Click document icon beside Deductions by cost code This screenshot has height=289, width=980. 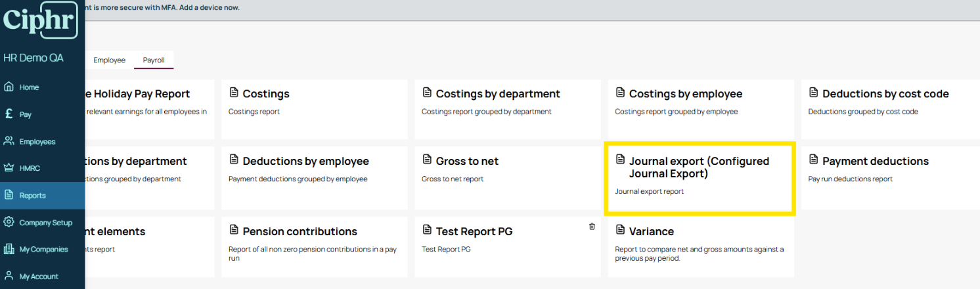point(813,93)
